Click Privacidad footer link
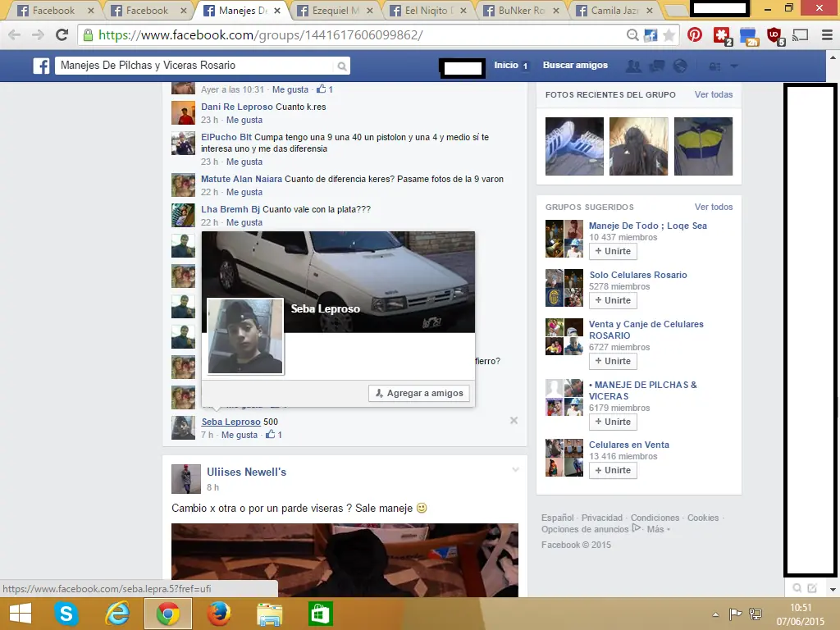Image resolution: width=840 pixels, height=630 pixels. tap(602, 518)
